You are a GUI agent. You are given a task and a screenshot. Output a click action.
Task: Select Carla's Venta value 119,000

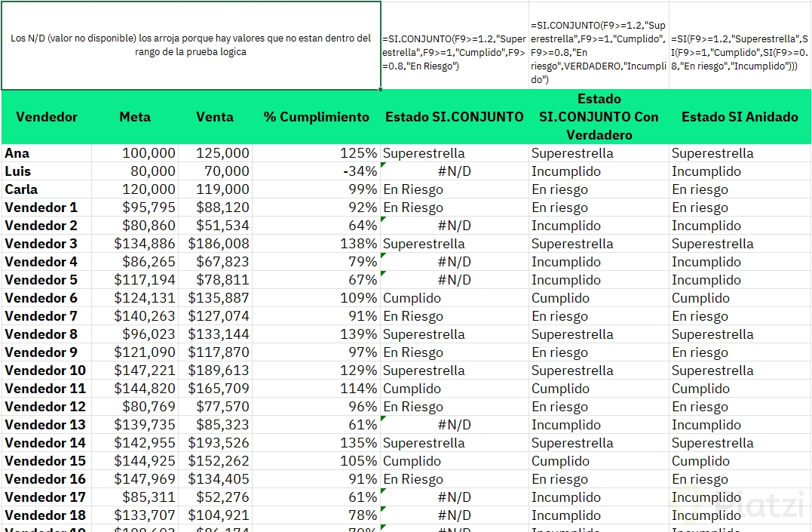click(x=215, y=189)
